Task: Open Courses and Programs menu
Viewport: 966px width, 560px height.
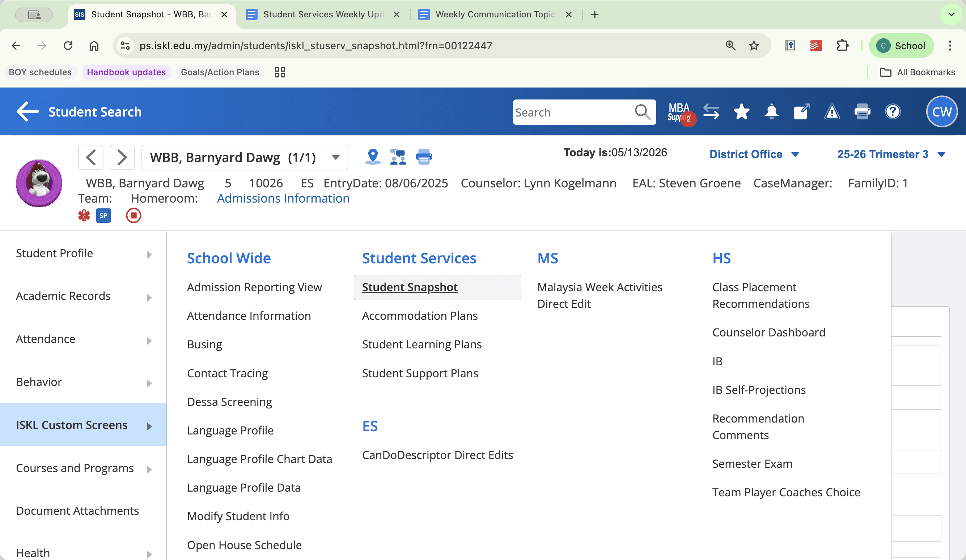Action: (83, 468)
